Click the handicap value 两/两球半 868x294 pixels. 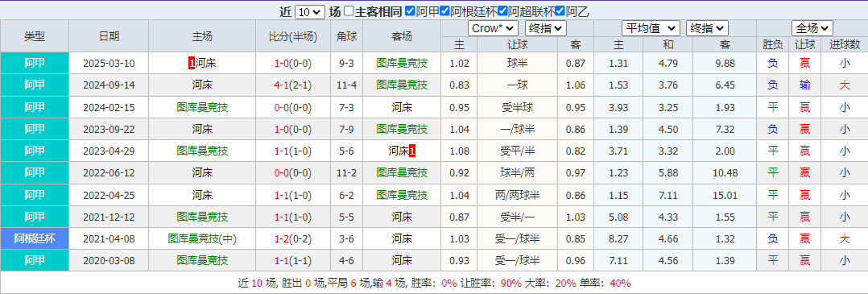click(517, 195)
